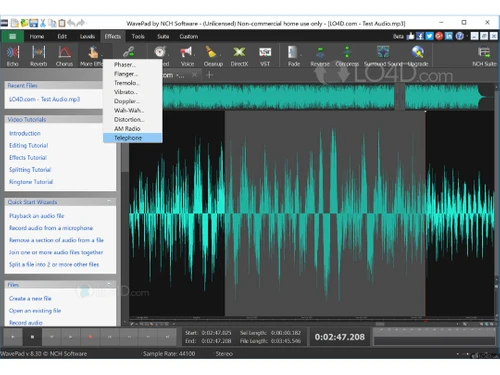Click the thumbs-up like icon
500x375 pixels.
coord(410,36)
